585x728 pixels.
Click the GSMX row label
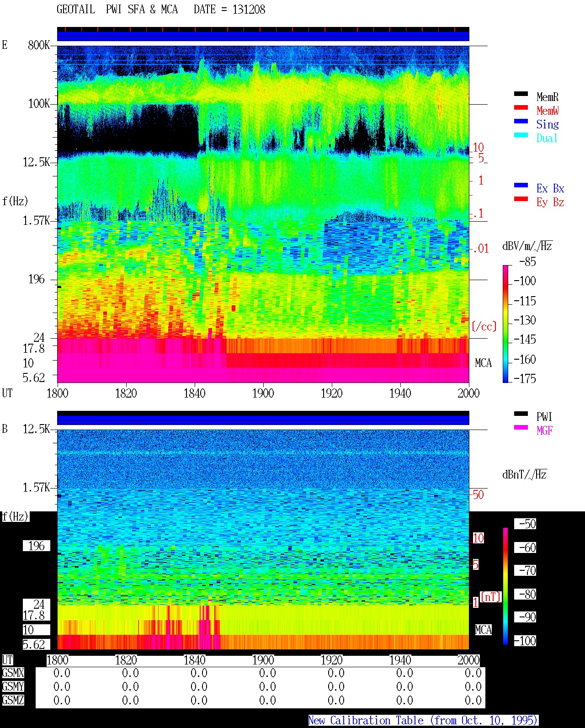pyautogui.click(x=13, y=673)
